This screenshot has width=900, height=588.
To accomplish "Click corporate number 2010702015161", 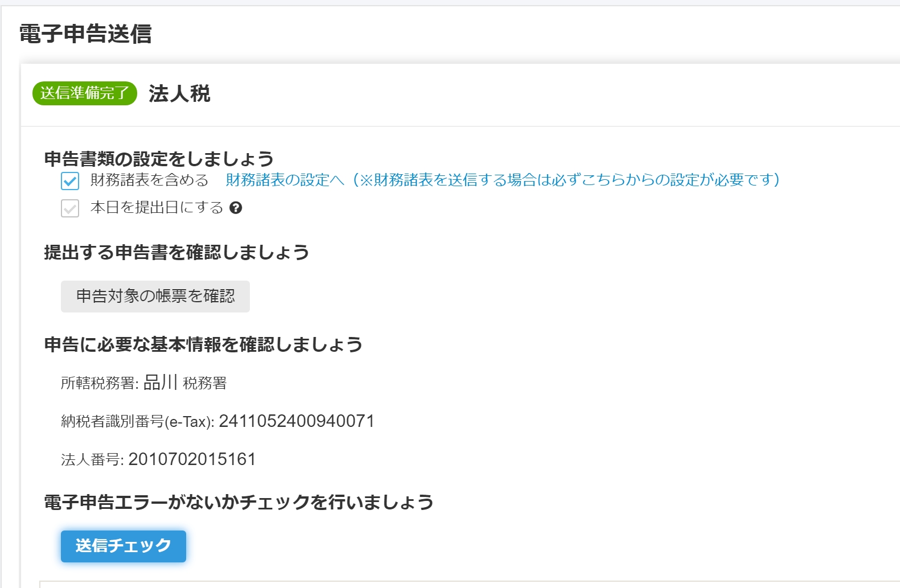I will pos(192,459).
